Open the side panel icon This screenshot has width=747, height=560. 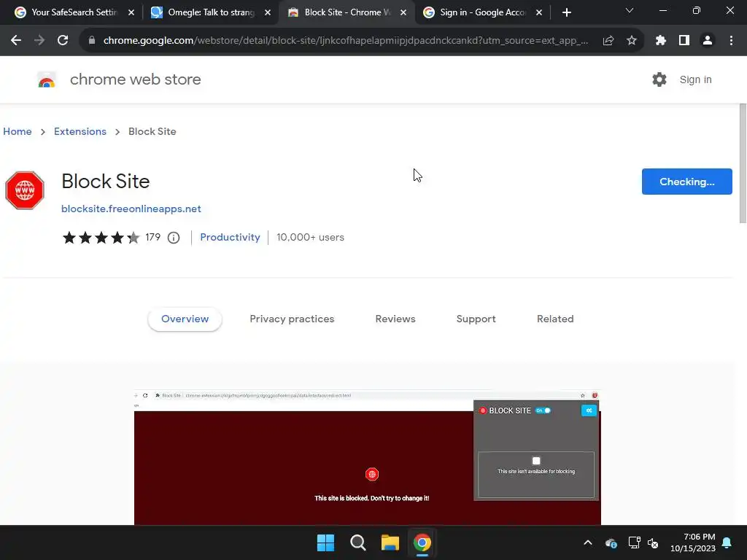pos(684,41)
